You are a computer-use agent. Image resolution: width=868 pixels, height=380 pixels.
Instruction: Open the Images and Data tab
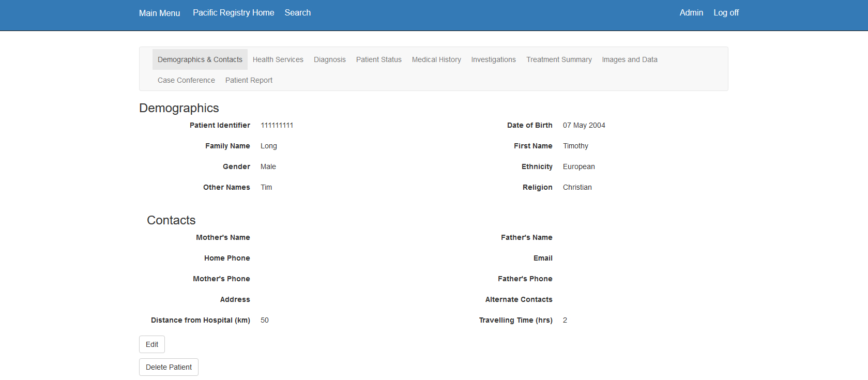[x=629, y=59]
